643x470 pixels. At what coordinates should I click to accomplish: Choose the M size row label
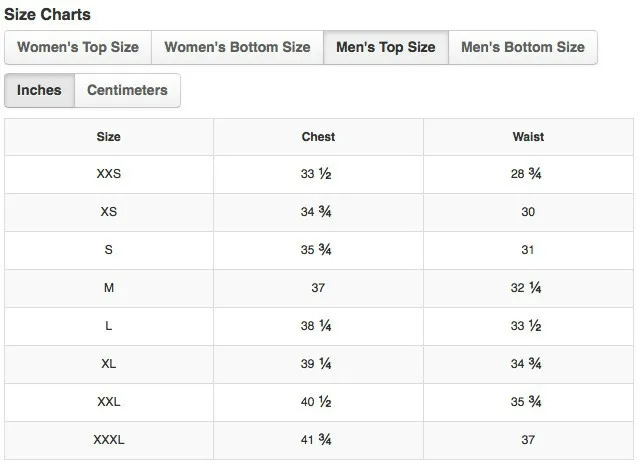pyautogui.click(x=109, y=288)
